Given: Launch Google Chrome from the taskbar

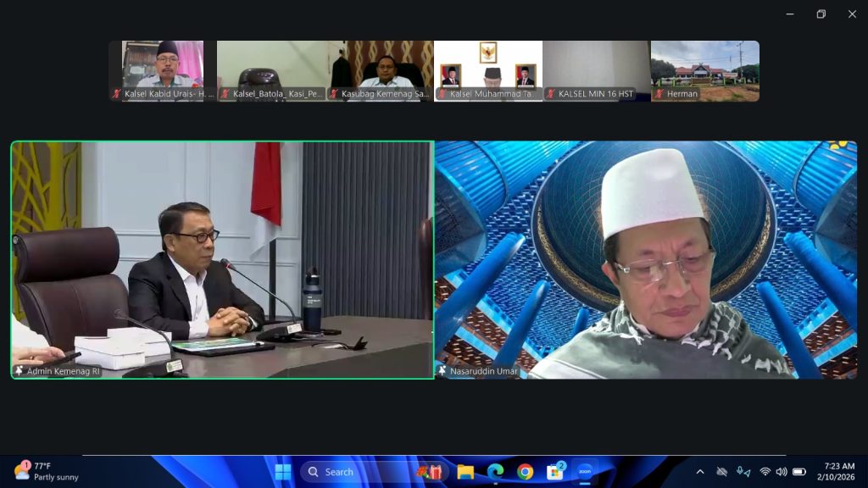Looking at the screenshot, I should coord(525,472).
